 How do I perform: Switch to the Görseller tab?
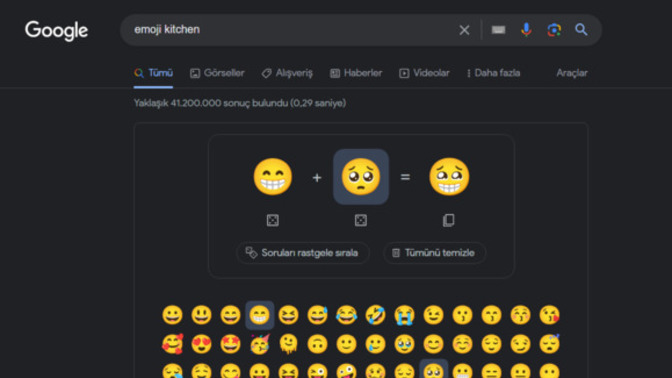(217, 73)
